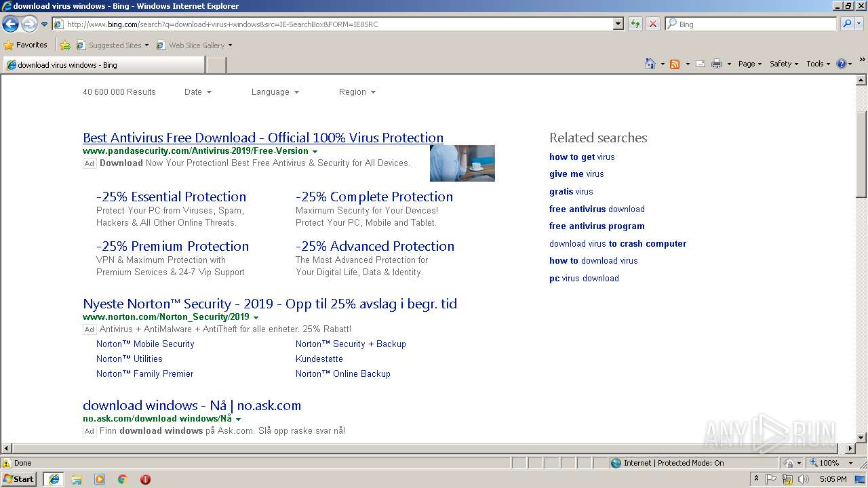
Task: Click the Stop loading icon
Action: [x=653, y=24]
